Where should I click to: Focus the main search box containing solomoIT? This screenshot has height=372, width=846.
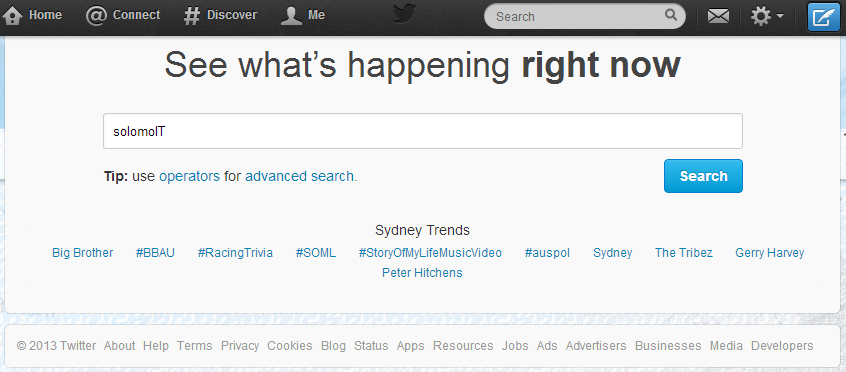coord(422,131)
